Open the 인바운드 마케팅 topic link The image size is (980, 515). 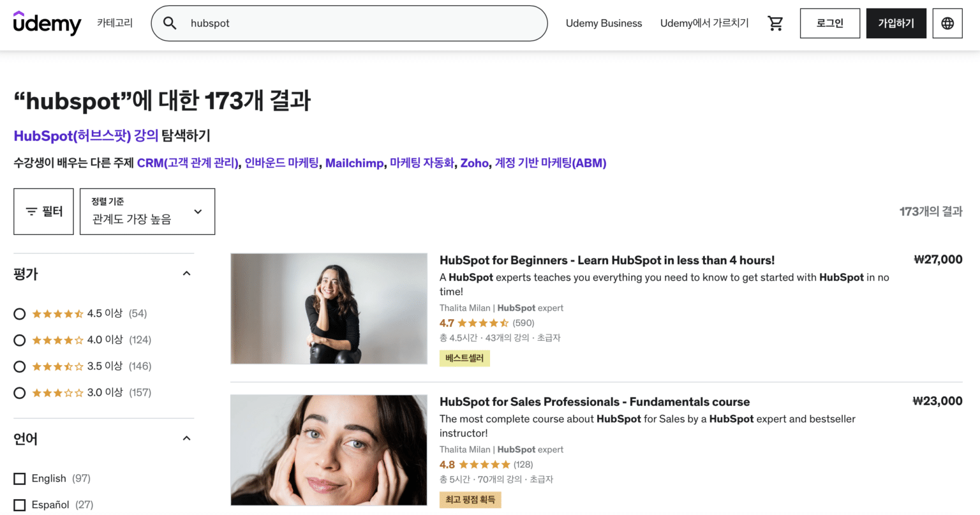point(282,163)
